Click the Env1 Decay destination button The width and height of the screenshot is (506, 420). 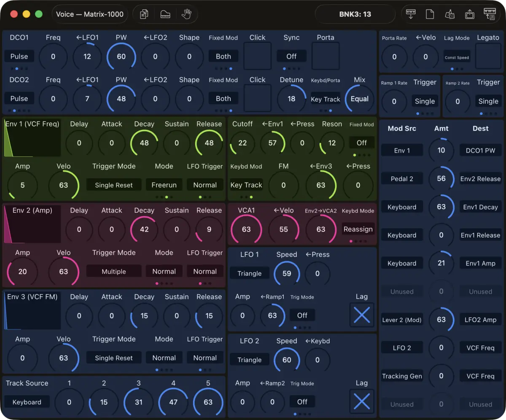pos(480,207)
